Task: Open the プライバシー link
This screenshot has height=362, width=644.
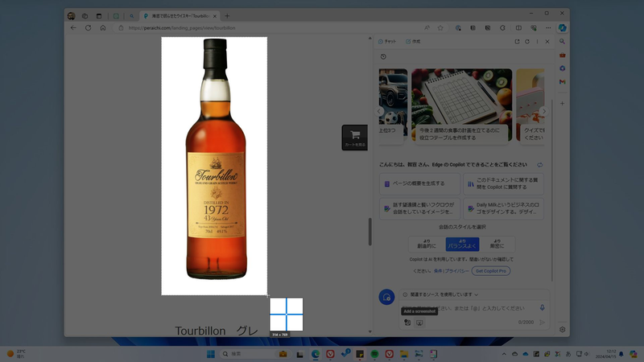Action: click(x=456, y=271)
